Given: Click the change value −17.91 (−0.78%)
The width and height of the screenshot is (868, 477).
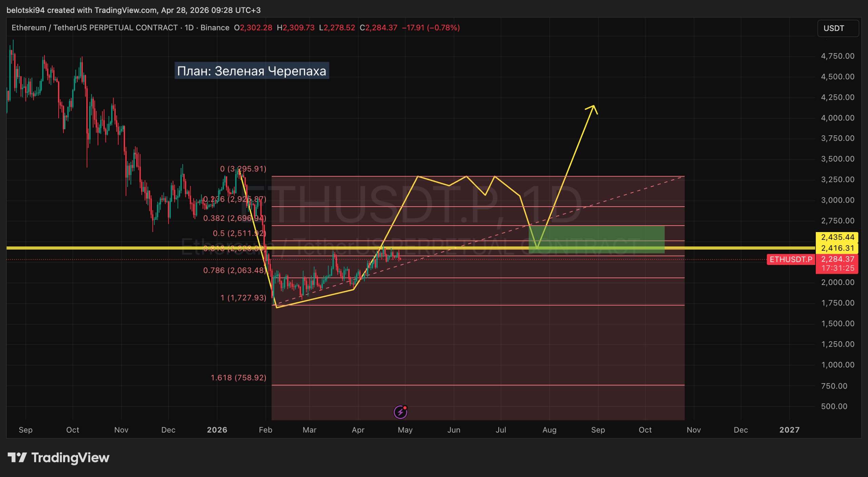Looking at the screenshot, I should tap(431, 27).
